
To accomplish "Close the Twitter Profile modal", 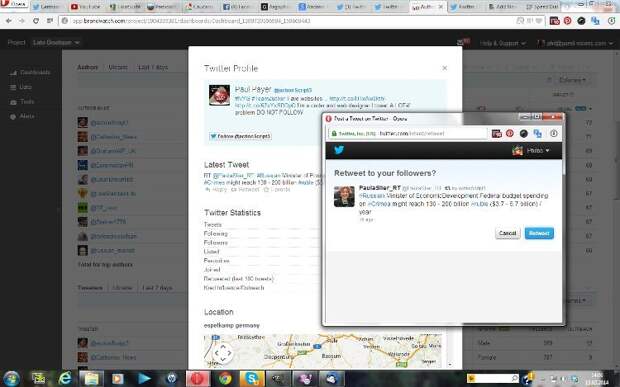I will coord(444,68).
